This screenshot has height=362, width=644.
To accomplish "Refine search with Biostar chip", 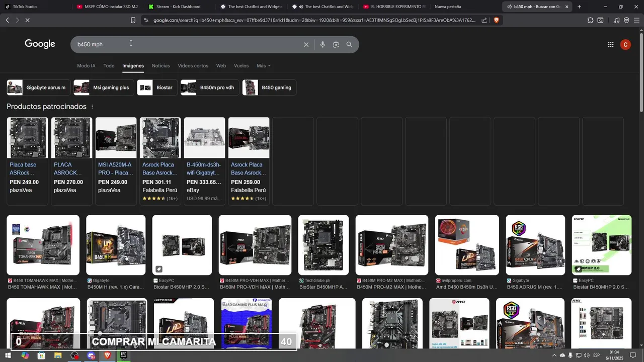I will pos(157,87).
